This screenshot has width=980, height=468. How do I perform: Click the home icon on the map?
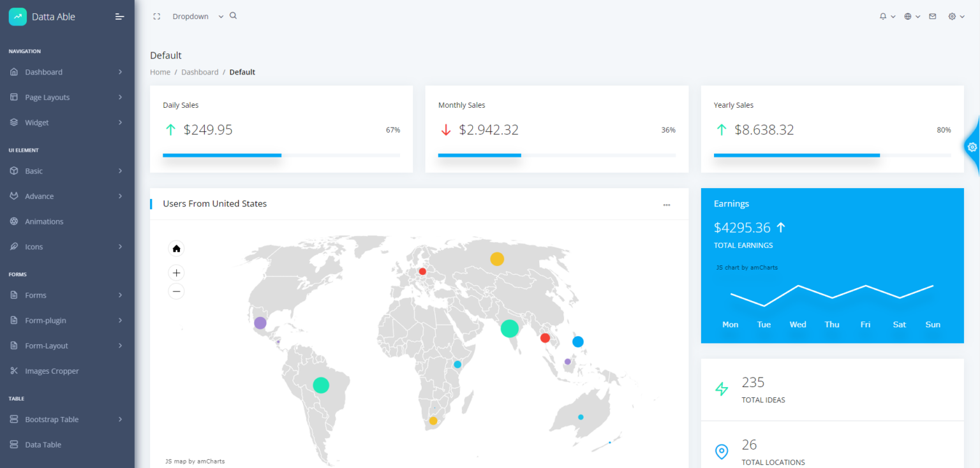pyautogui.click(x=176, y=248)
